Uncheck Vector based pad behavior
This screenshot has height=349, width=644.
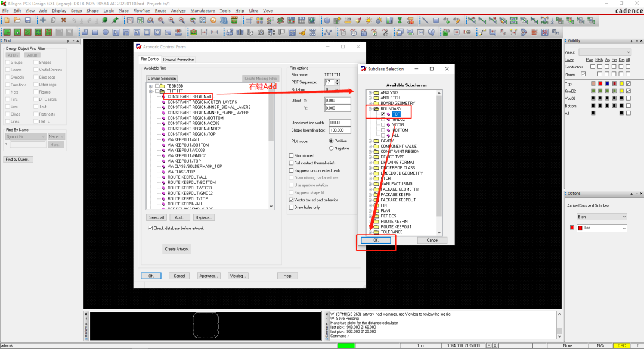(x=291, y=200)
